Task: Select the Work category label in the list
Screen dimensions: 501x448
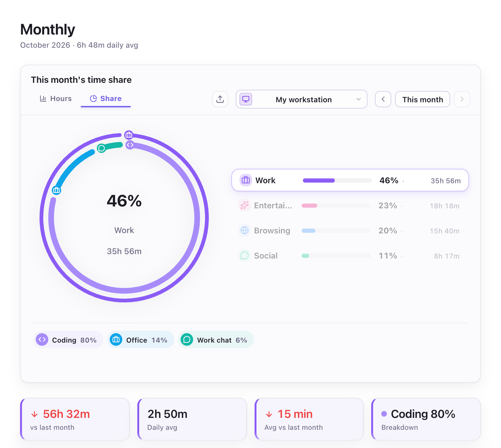Action: point(265,180)
